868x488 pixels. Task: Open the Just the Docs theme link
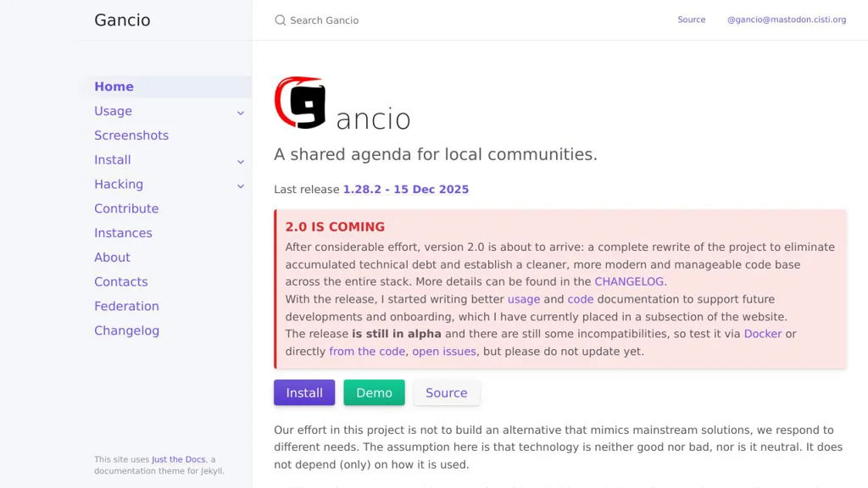coord(178,459)
